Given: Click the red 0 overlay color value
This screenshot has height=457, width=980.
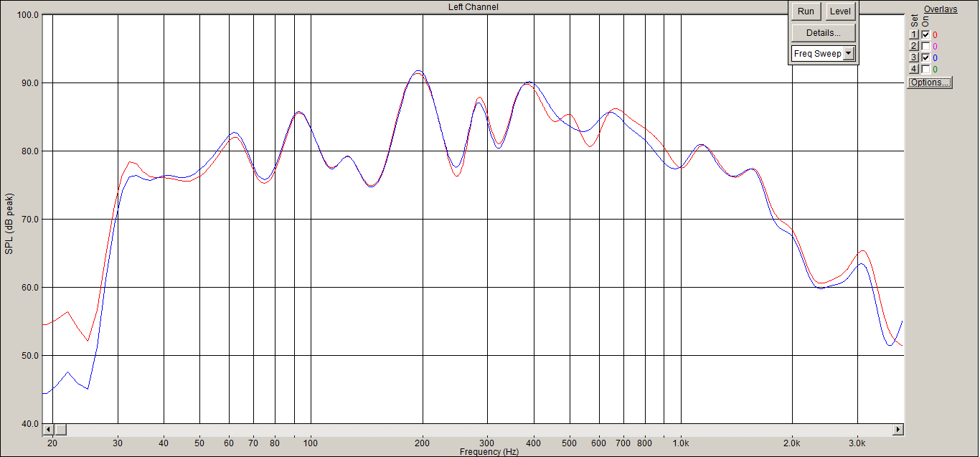Looking at the screenshot, I should click(x=935, y=35).
